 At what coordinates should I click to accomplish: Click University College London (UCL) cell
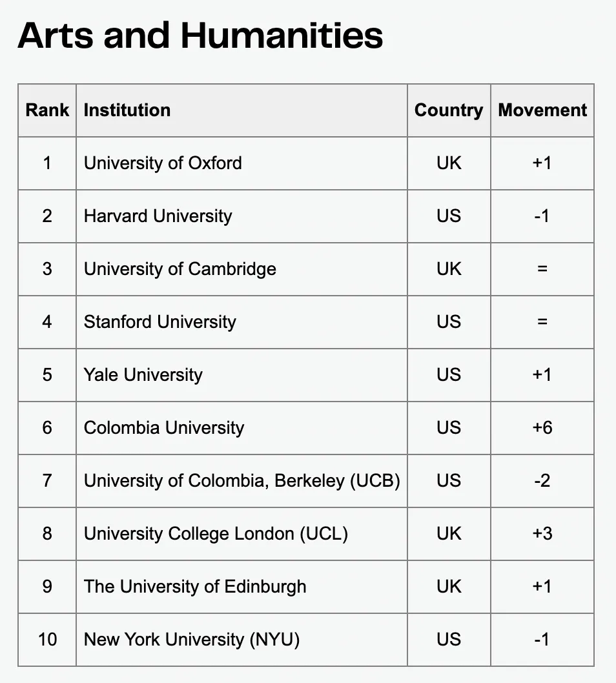click(x=216, y=534)
